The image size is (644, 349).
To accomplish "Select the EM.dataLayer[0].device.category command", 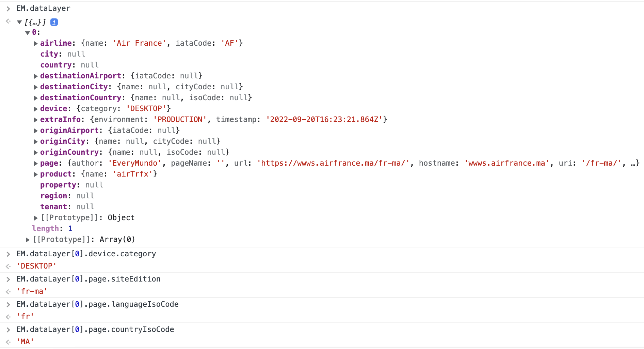I will point(86,254).
